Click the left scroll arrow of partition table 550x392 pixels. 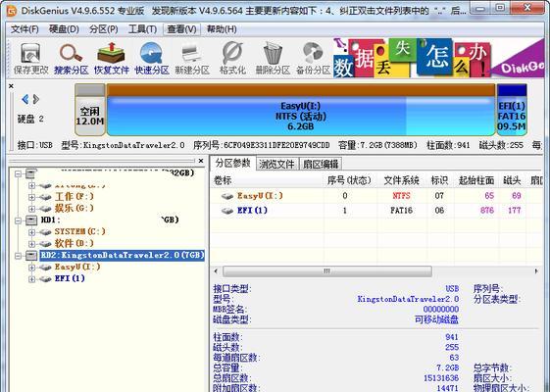[216, 271]
